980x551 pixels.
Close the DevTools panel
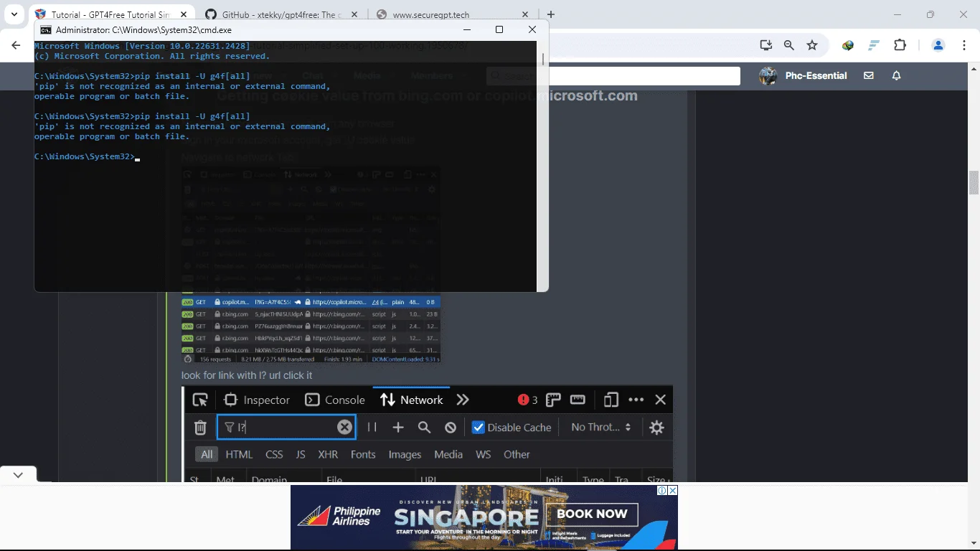[661, 400]
